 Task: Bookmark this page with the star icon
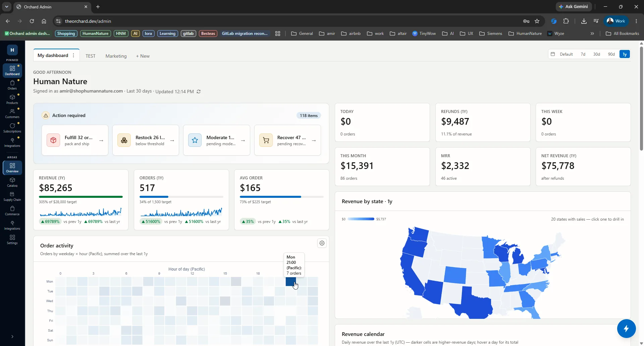tap(537, 21)
